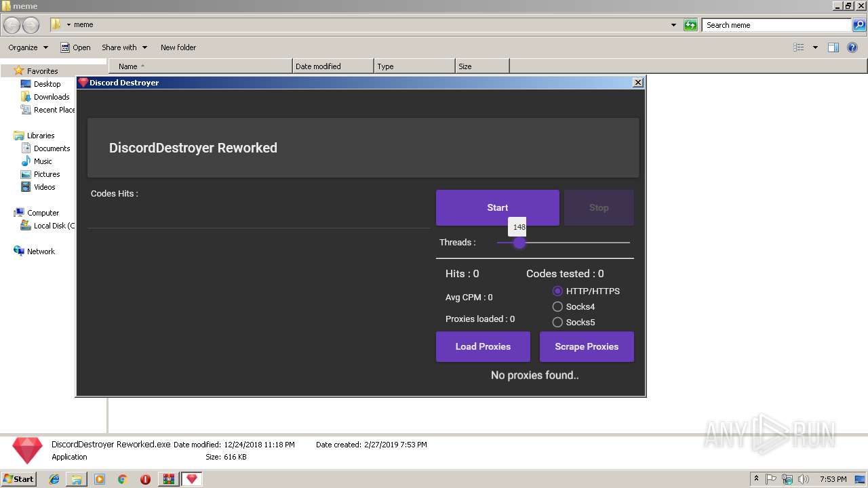868x488 pixels.
Task: Click the Back navigation arrow in Explorer
Action: [12, 25]
